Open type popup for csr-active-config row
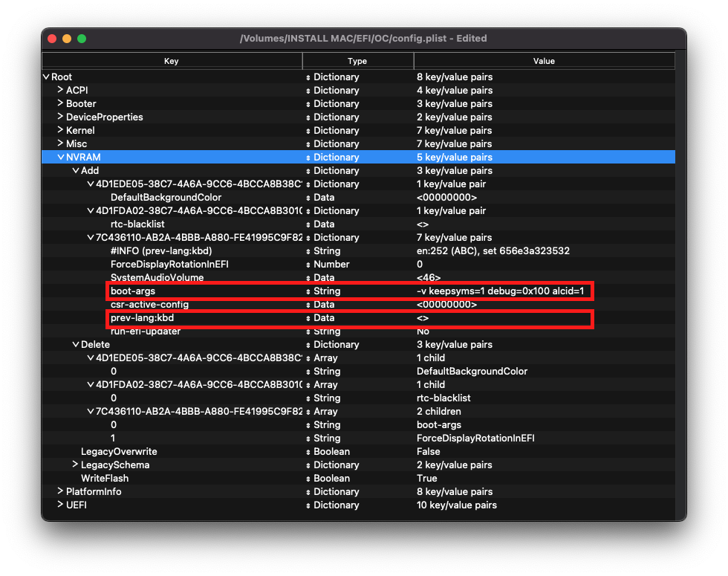Screen dimensions: 728x576 click(308, 305)
